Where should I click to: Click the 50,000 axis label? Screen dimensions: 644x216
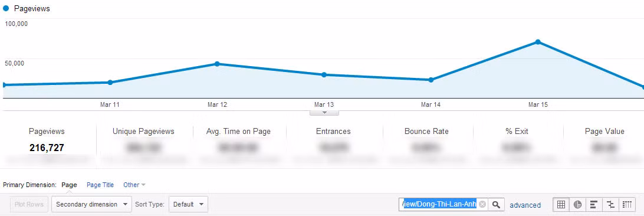pyautogui.click(x=14, y=63)
